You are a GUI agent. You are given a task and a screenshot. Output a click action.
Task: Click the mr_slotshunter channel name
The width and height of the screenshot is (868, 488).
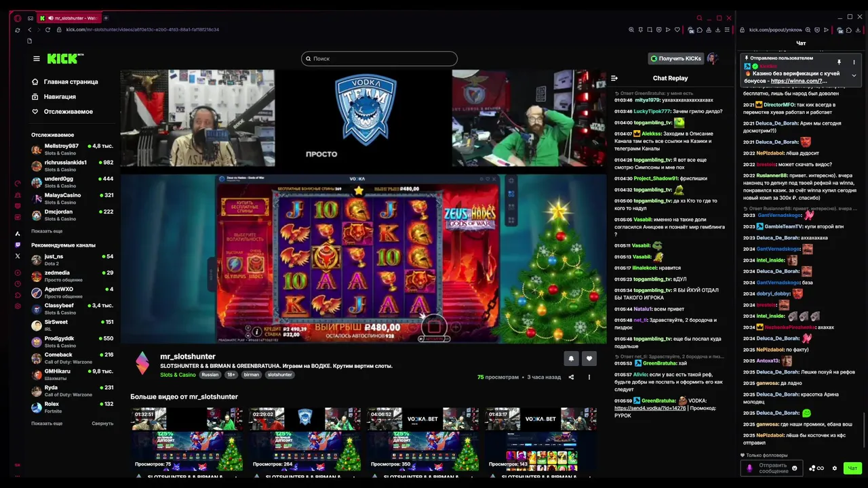pyautogui.click(x=188, y=357)
